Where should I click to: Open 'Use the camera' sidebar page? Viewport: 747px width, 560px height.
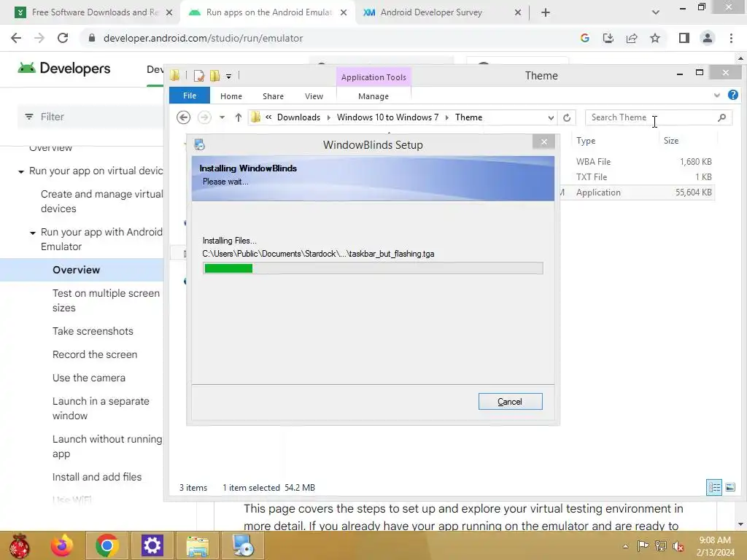click(x=89, y=378)
